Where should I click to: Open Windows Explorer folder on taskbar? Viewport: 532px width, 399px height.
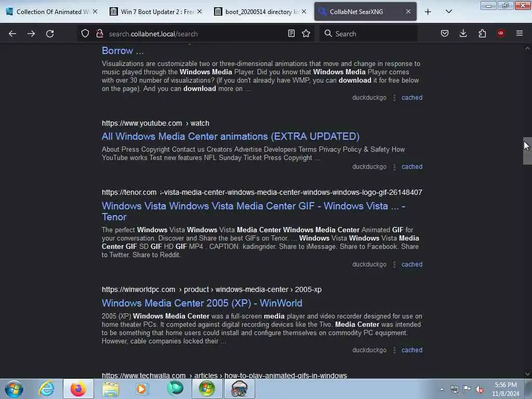(111, 389)
